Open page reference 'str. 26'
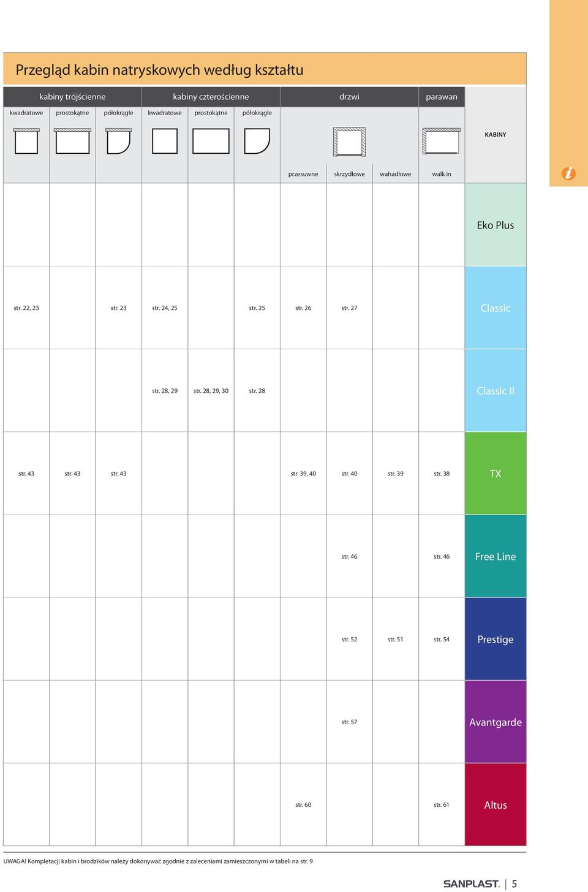The image size is (588, 892). click(303, 308)
